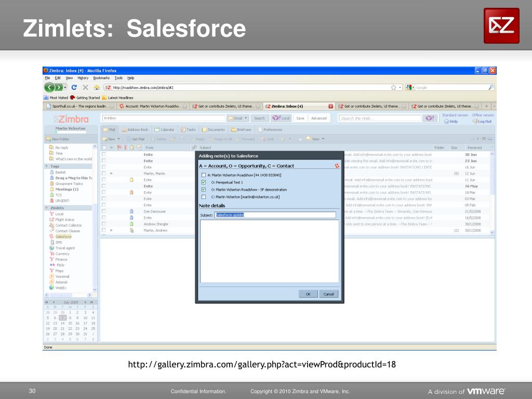The width and height of the screenshot is (532, 399).
Task: Click the New Folder icon
Action: (x=48, y=139)
